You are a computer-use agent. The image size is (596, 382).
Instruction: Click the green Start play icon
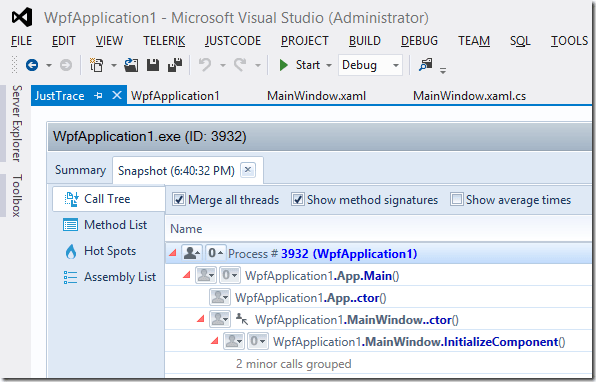[x=284, y=65]
